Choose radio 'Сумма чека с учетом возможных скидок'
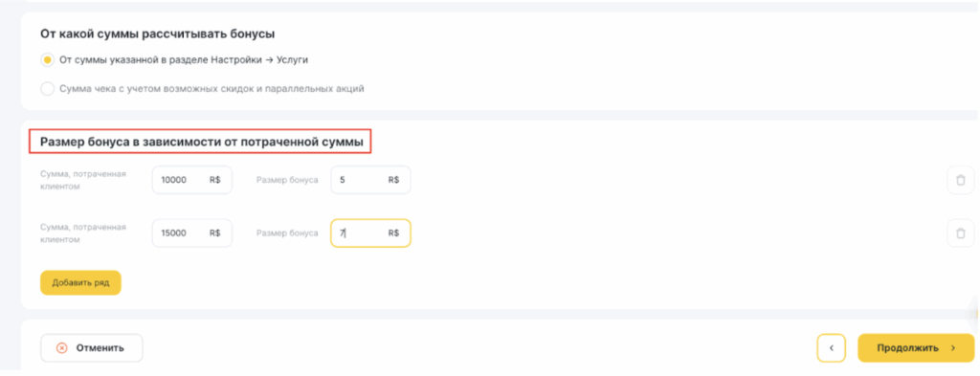 tap(47, 89)
